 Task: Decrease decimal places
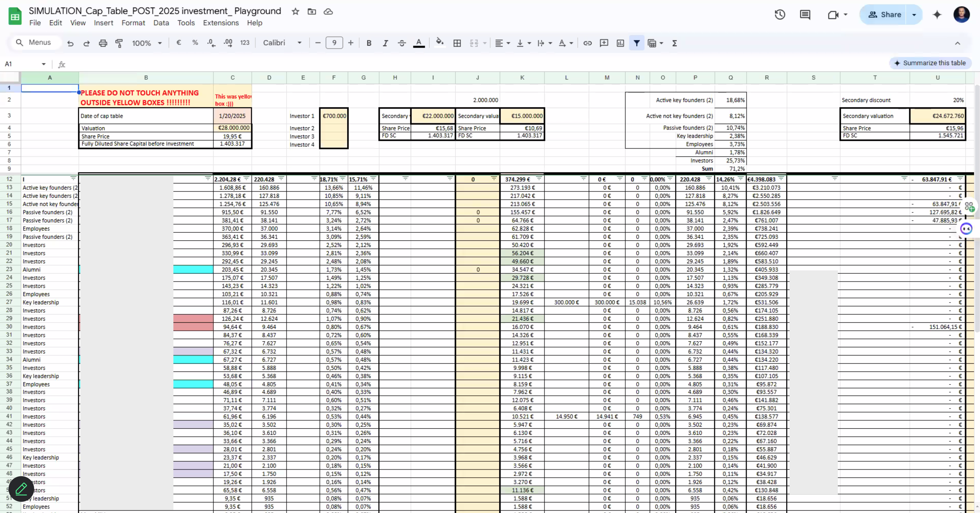point(211,43)
